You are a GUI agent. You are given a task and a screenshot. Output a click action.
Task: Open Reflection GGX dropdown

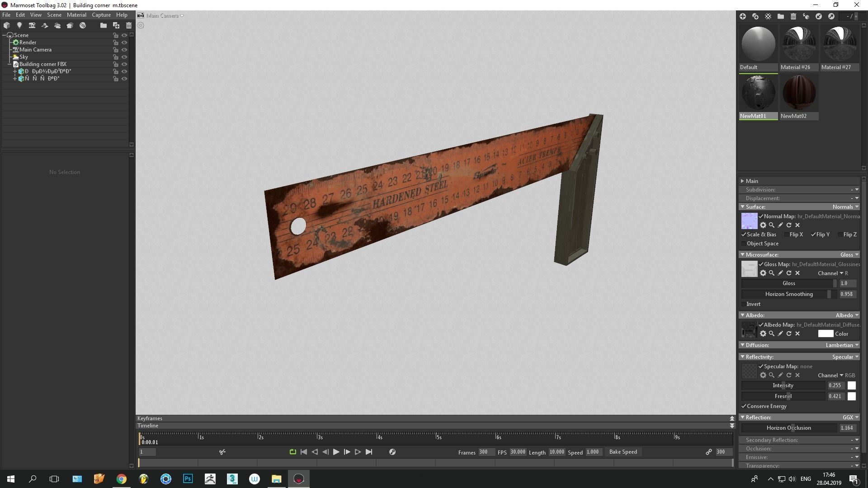[850, 417]
